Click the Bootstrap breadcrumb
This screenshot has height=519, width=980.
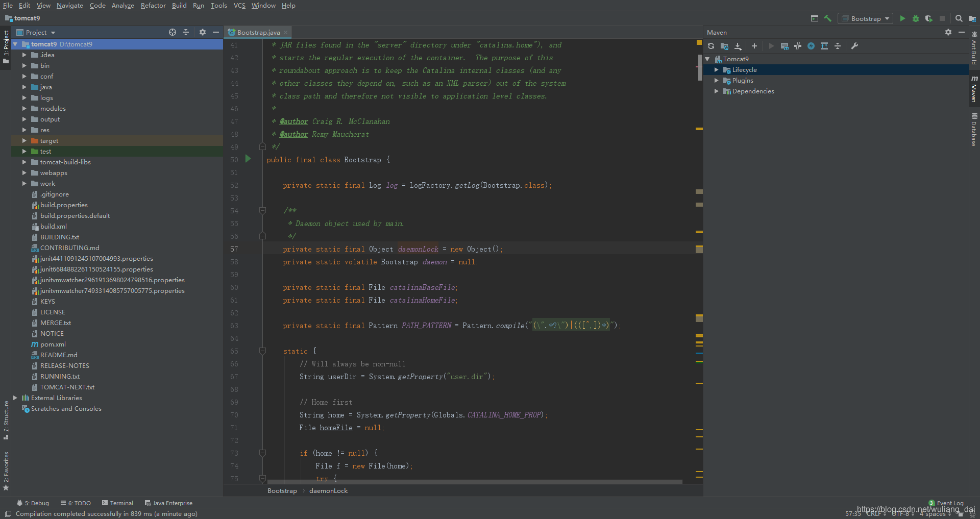(x=282, y=490)
